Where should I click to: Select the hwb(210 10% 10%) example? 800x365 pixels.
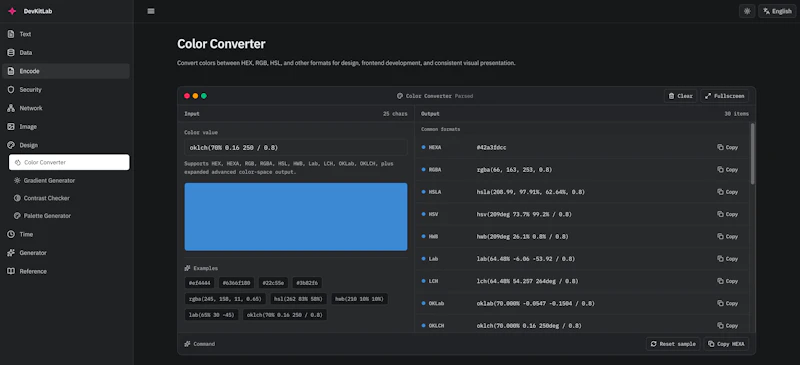coord(359,299)
